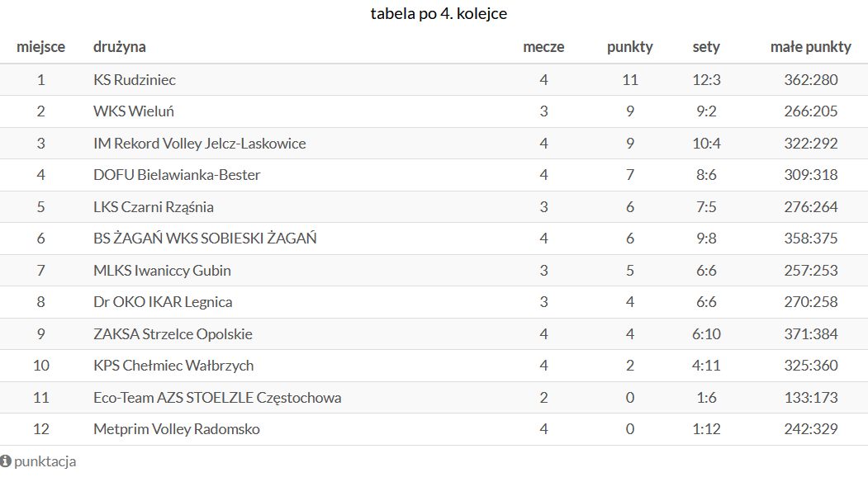
Task: Select Eco-Team AZS STOELZLE Częstochowa entry
Action: [x=217, y=398]
